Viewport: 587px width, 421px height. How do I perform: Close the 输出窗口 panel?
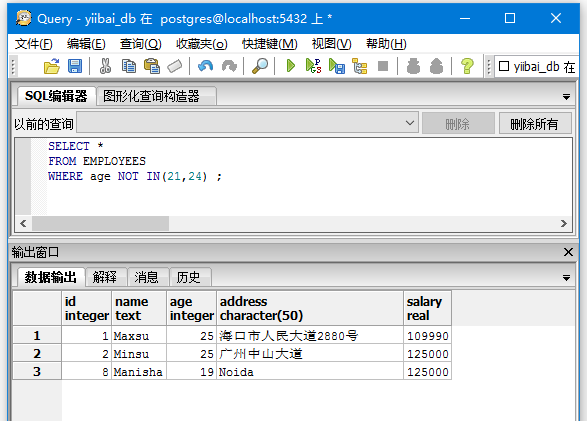568,252
